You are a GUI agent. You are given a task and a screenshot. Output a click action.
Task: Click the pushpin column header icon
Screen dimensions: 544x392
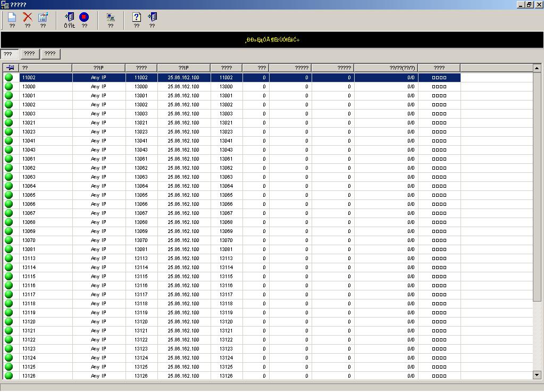(x=11, y=68)
